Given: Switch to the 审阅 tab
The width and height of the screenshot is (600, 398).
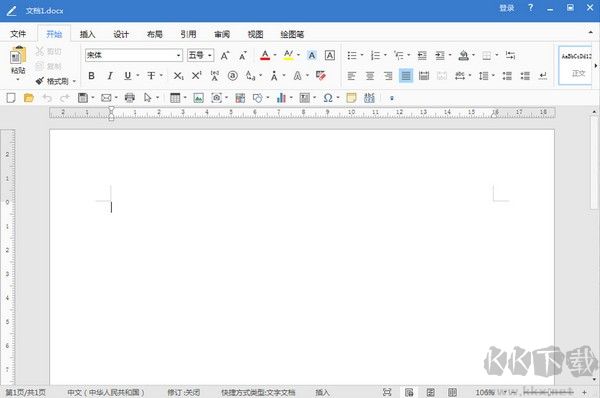Looking at the screenshot, I should click(222, 34).
